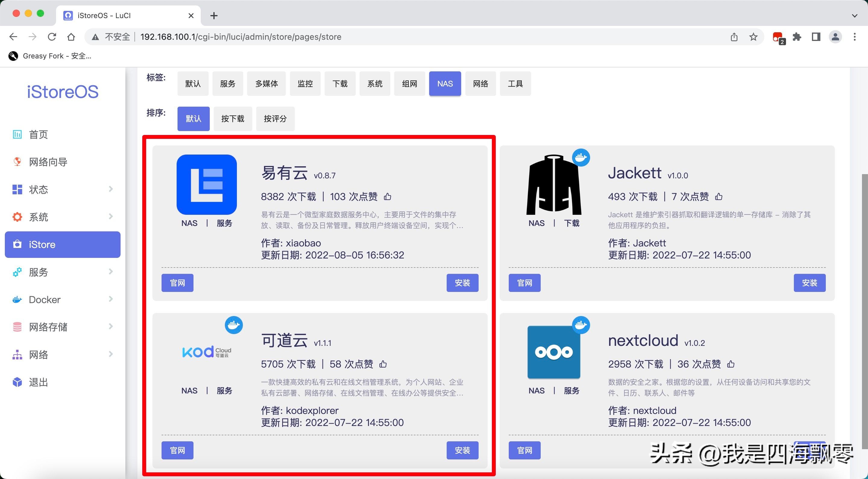868x479 pixels.
Task: Click thumbs-up icon on 易有云 card
Action: pos(388,196)
